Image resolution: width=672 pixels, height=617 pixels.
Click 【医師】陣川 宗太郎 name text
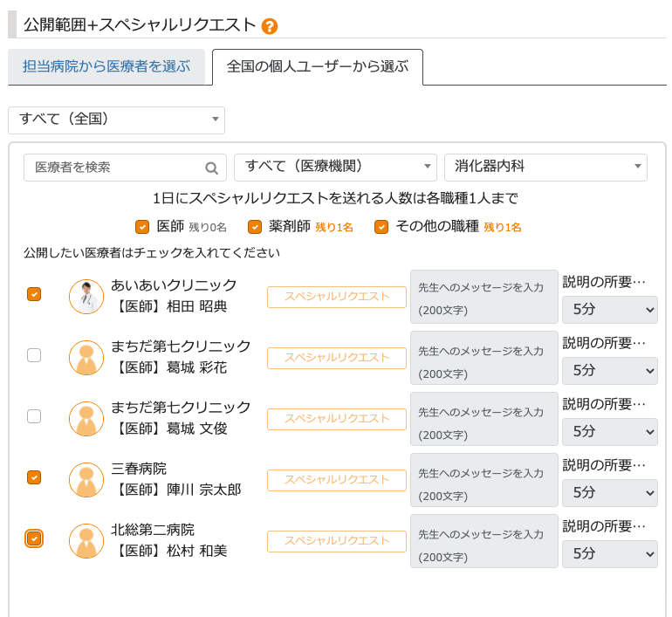(x=176, y=490)
